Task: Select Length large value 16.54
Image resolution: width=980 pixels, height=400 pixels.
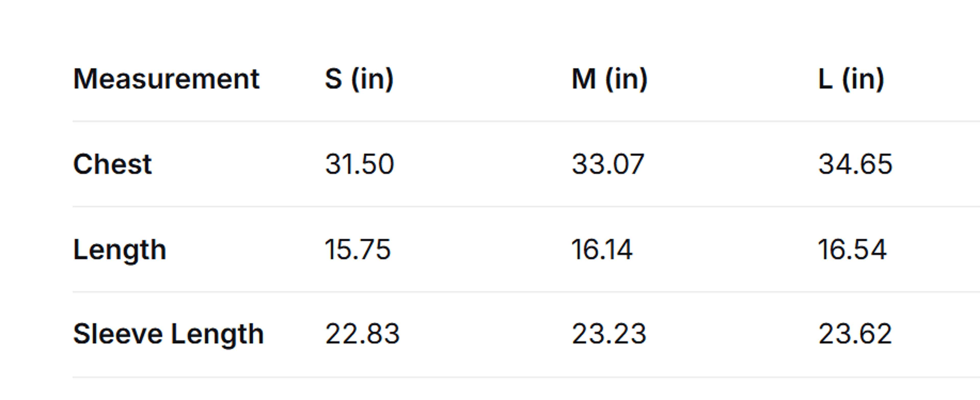Action: (x=852, y=250)
